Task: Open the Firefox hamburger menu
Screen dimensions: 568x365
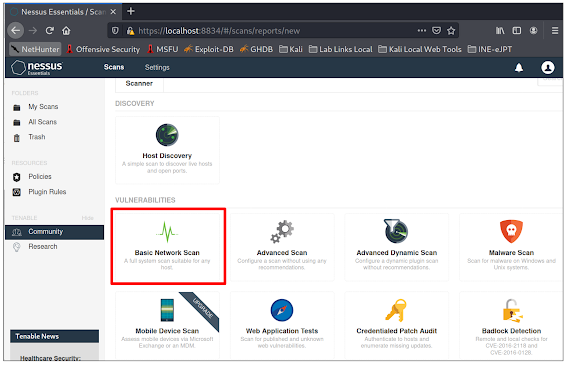Action: (x=555, y=31)
